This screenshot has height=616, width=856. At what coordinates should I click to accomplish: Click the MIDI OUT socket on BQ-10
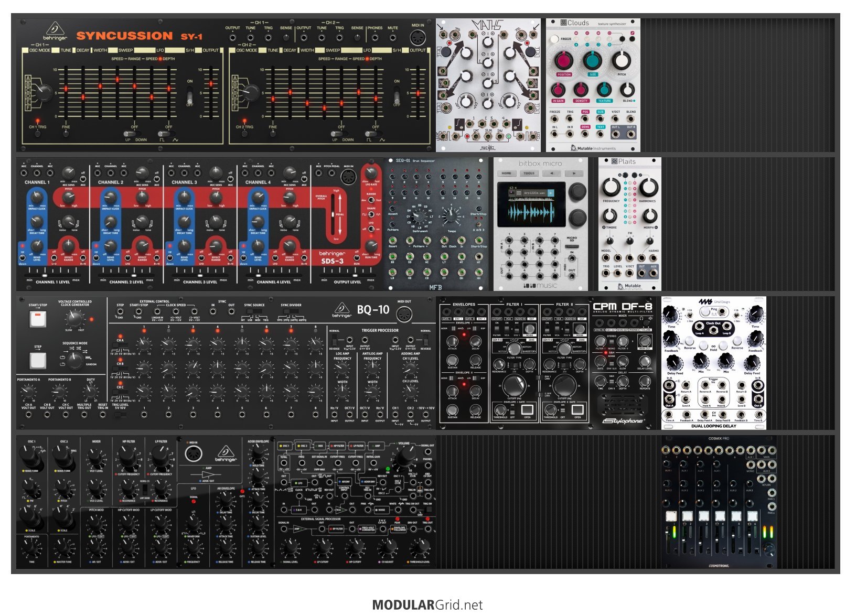point(404,314)
